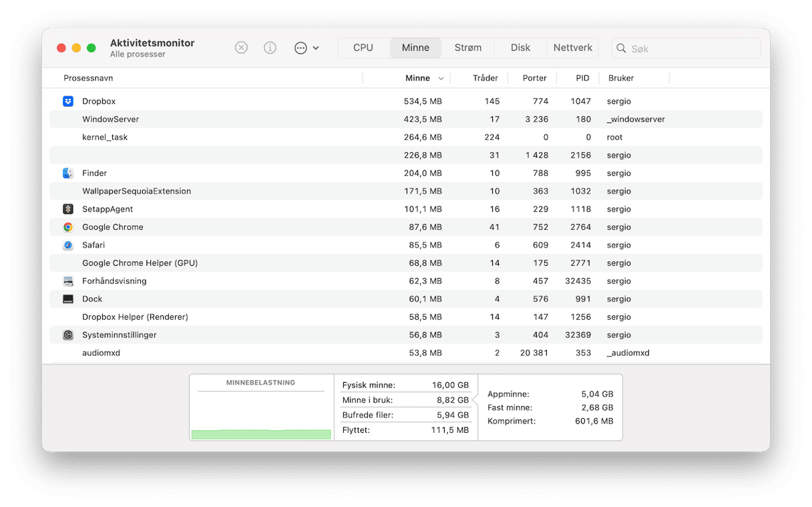Sort by Prosessnavn column header
The image size is (812, 507).
(88, 78)
